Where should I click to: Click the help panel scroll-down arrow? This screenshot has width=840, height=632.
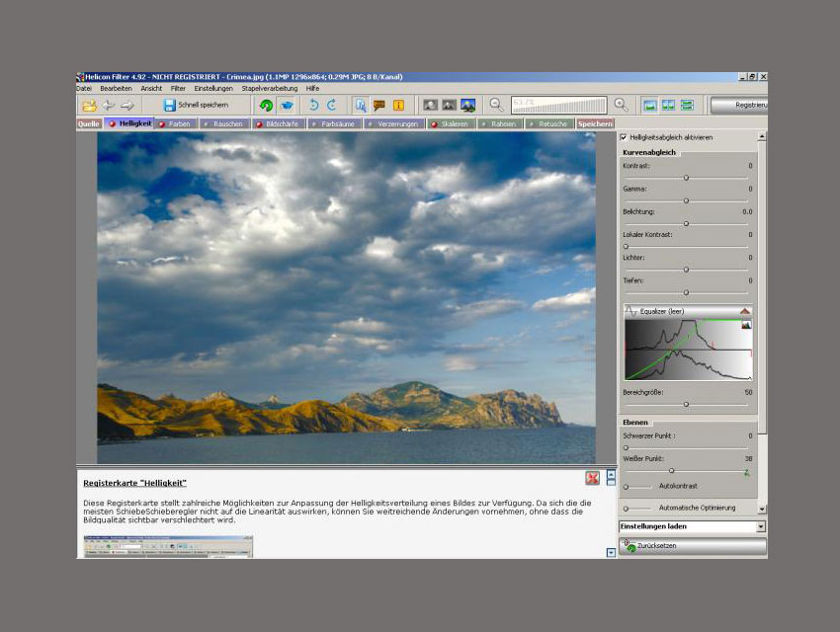click(611, 553)
